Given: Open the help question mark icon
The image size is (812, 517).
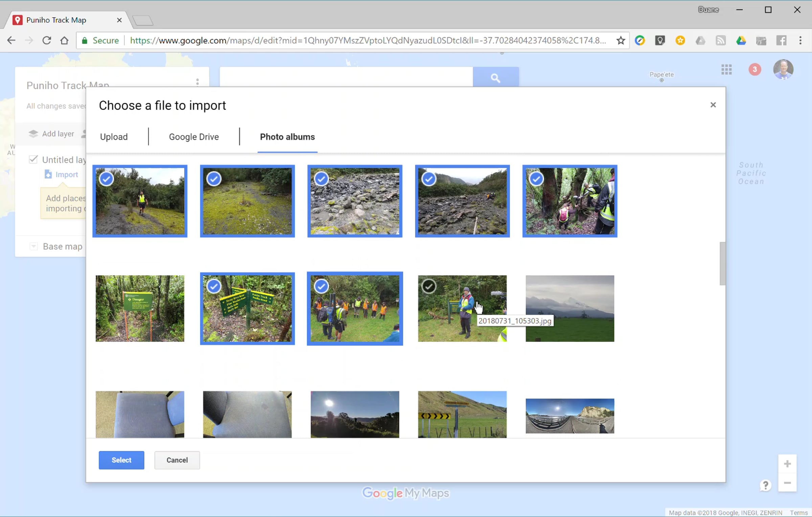Looking at the screenshot, I should 765,485.
